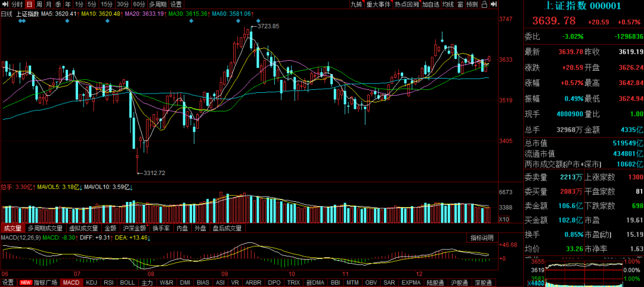Switch to the 30分 chart period
This screenshot has width=644, height=287.
(x=122, y=5)
